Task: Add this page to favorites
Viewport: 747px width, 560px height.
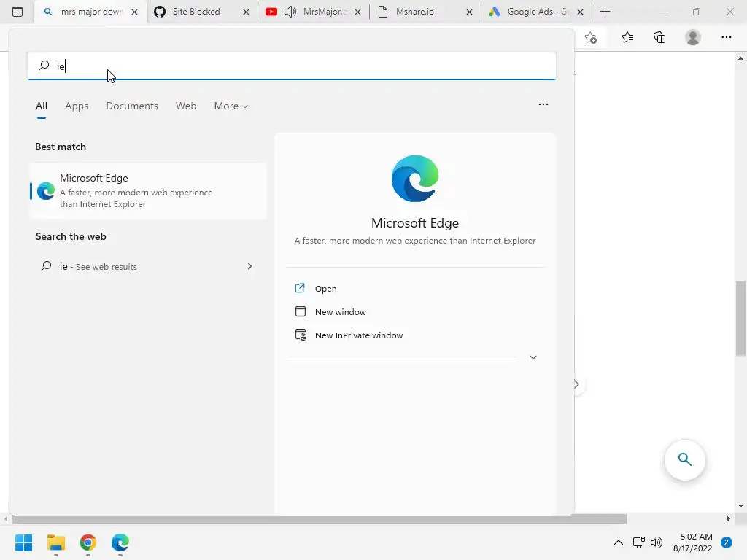Action: 590,38
